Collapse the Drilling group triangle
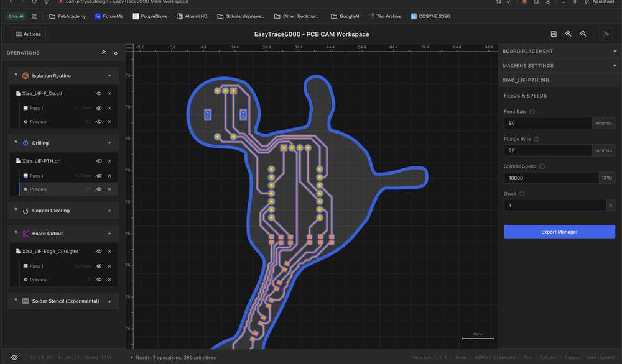 click(x=16, y=142)
